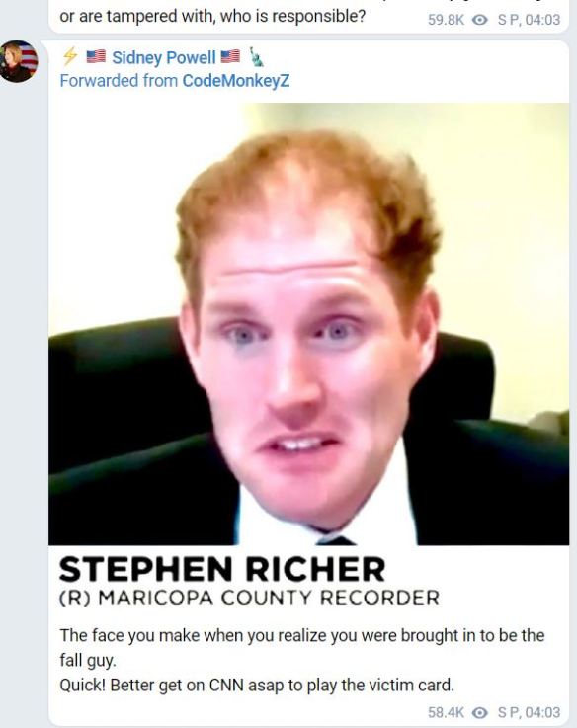Click the 'fall guy' caption text

87,660
